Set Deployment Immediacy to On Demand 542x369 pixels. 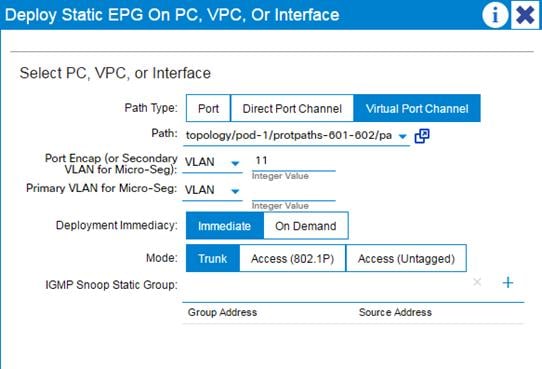[306, 226]
